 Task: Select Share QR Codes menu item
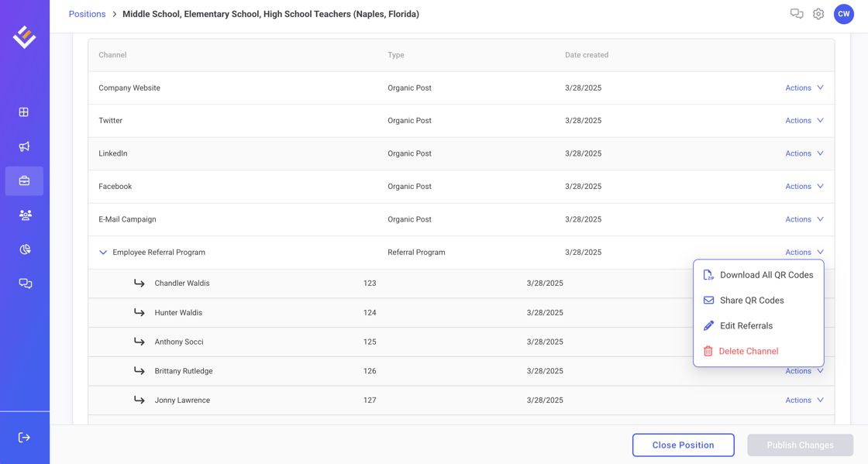tap(751, 301)
